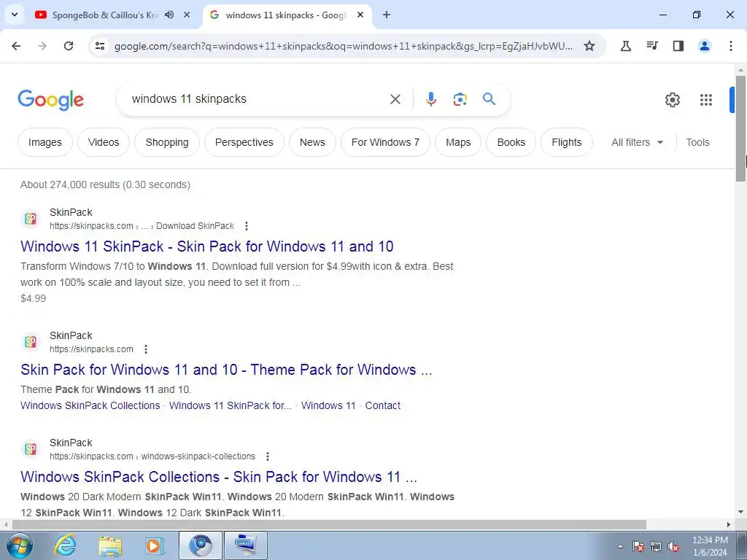Open network status tray icon
The image size is (747, 560).
click(x=656, y=546)
